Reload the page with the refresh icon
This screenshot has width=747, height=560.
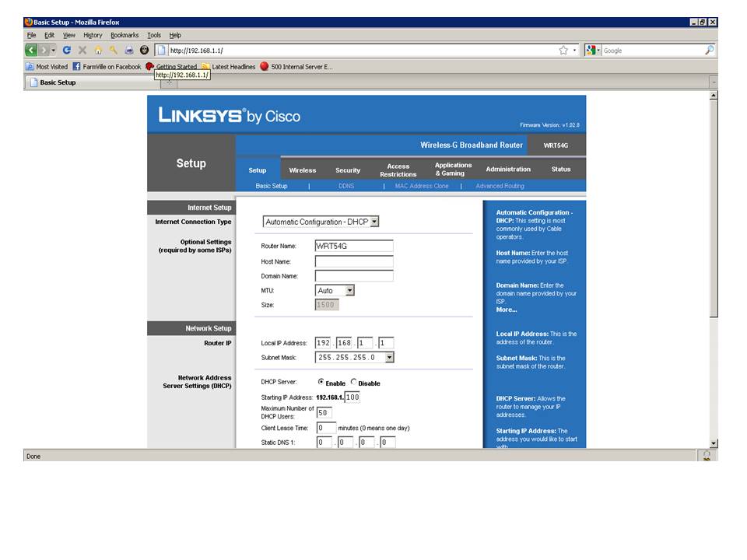coord(67,50)
